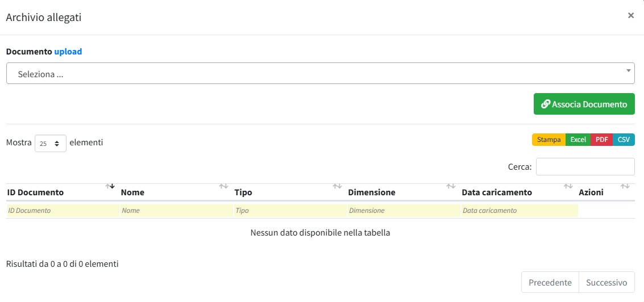644x302 pixels.
Task: Click sort arrows in Azioni column
Action: coord(625,186)
